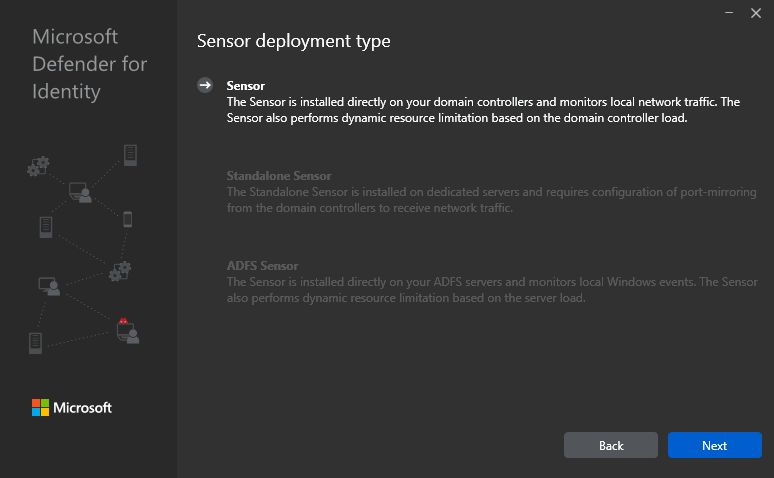Click the Sensor deployment type heading

pyautogui.click(x=293, y=41)
